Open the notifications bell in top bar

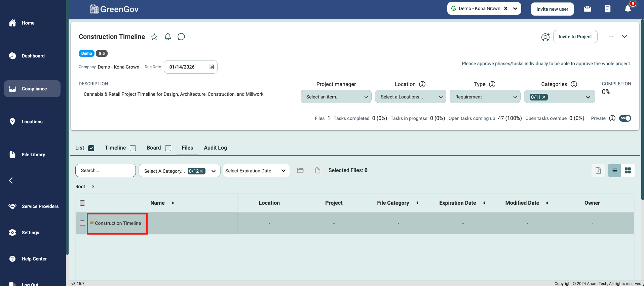coord(628,9)
